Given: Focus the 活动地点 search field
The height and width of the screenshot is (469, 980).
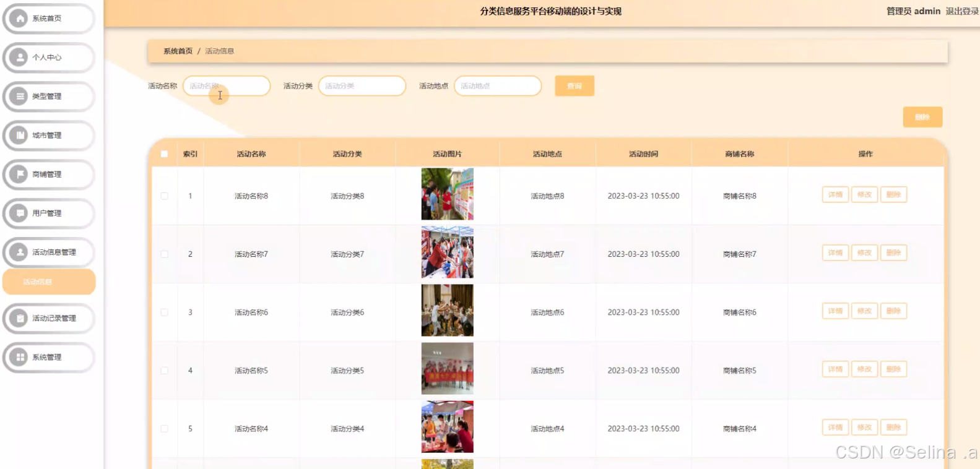Looking at the screenshot, I should (x=498, y=86).
